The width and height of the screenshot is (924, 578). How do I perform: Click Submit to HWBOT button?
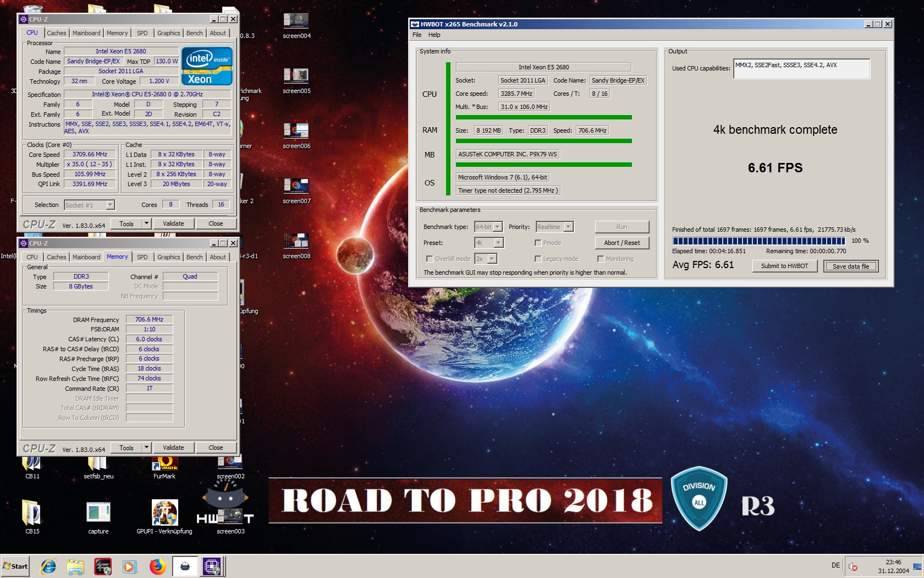[784, 266]
